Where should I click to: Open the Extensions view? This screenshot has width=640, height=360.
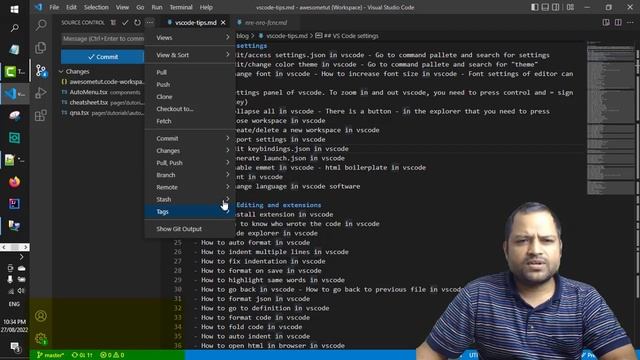tap(41, 116)
